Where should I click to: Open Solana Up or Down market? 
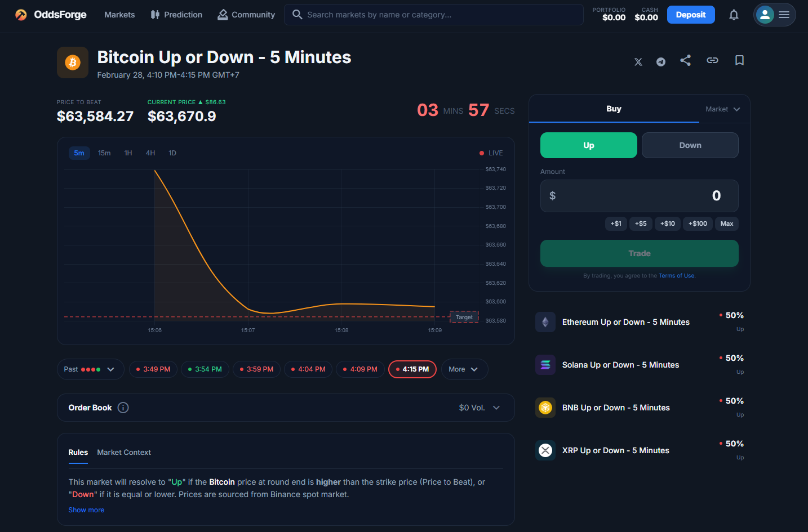tap(640, 365)
